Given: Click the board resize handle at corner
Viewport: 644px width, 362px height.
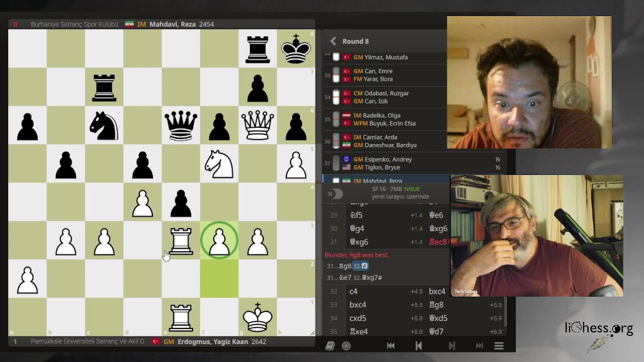Looking at the screenshot, I should coord(312,333).
